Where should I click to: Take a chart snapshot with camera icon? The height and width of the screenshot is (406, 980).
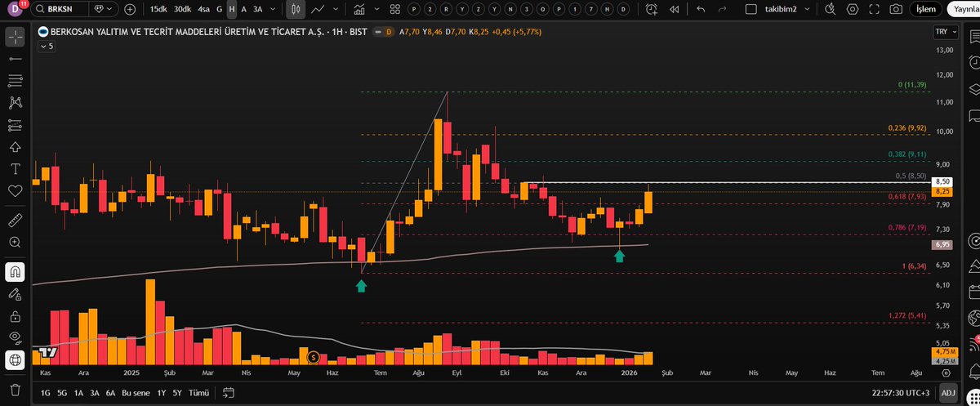[x=896, y=9]
